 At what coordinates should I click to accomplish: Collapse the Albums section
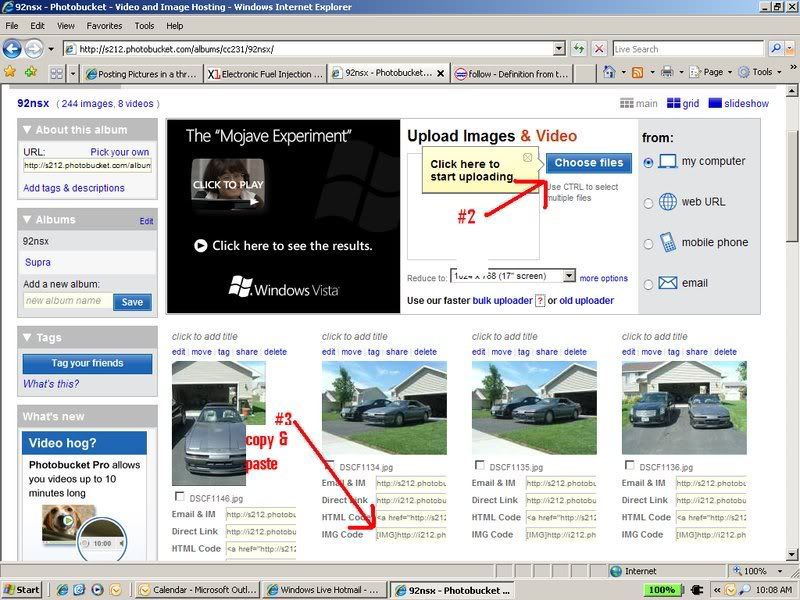tap(27, 219)
